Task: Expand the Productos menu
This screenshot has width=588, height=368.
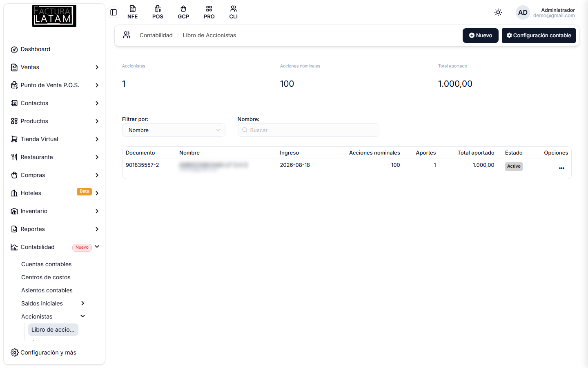Action: coord(54,121)
